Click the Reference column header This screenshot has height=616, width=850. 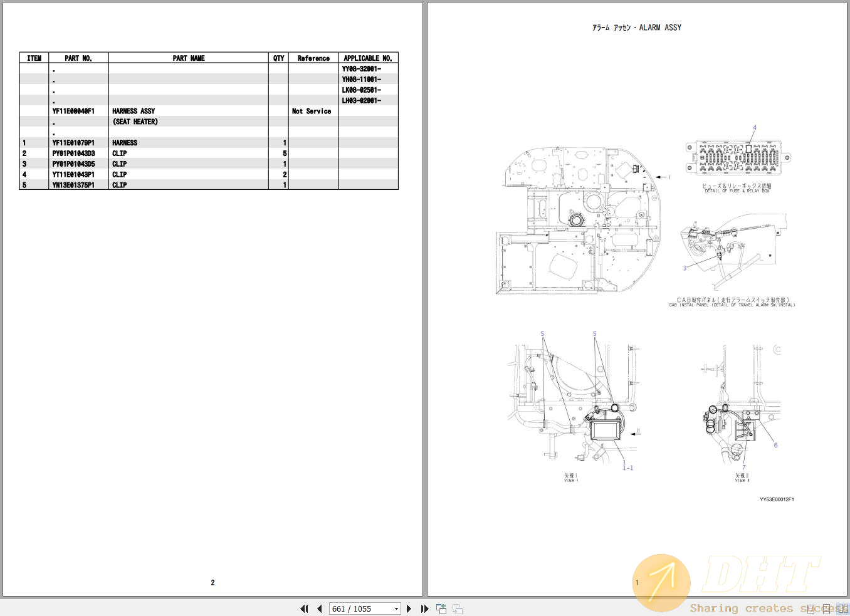tap(313, 58)
